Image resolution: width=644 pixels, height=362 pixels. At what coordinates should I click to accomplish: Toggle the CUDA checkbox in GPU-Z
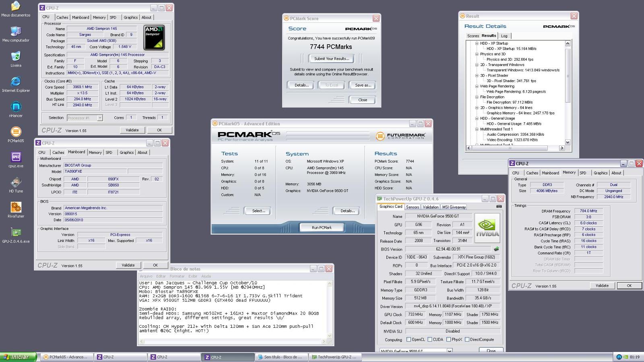click(429, 339)
